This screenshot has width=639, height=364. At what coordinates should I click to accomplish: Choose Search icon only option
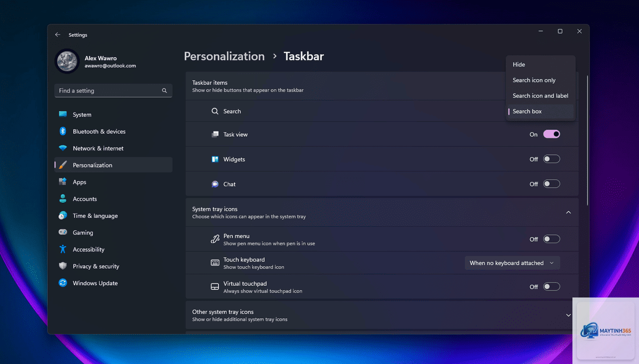(x=540, y=80)
